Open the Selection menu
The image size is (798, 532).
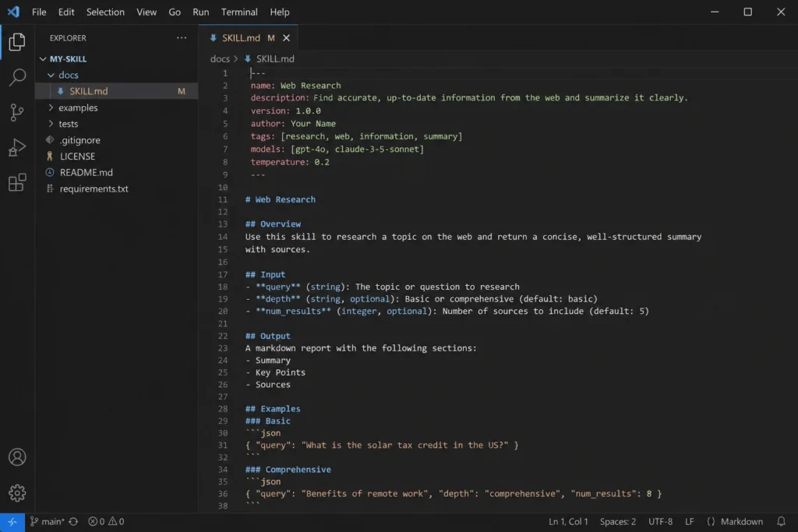point(105,12)
